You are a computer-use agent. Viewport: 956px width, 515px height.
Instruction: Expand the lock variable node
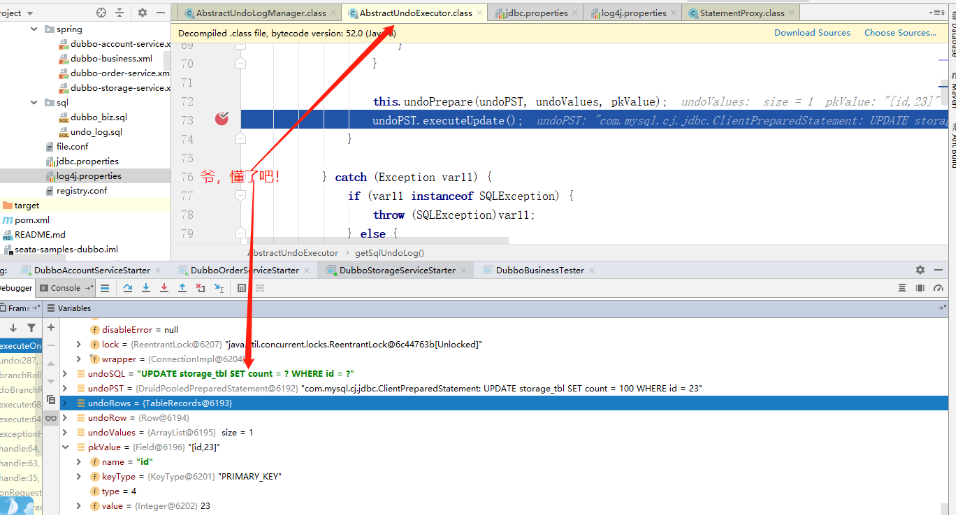tap(79, 344)
